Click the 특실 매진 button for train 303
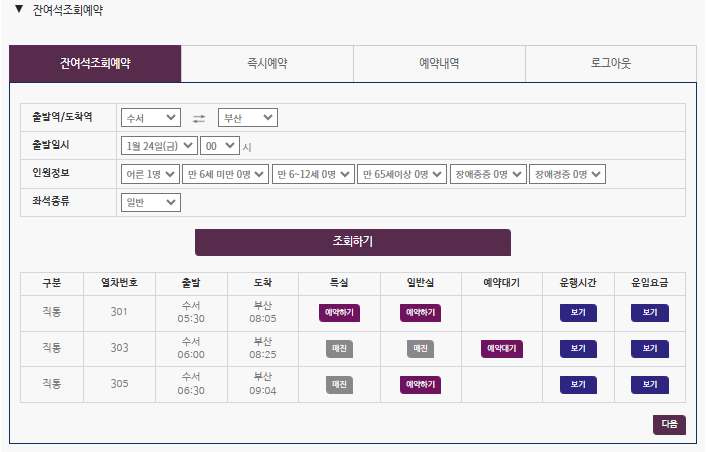The height and width of the screenshot is (452, 707). [x=339, y=349]
